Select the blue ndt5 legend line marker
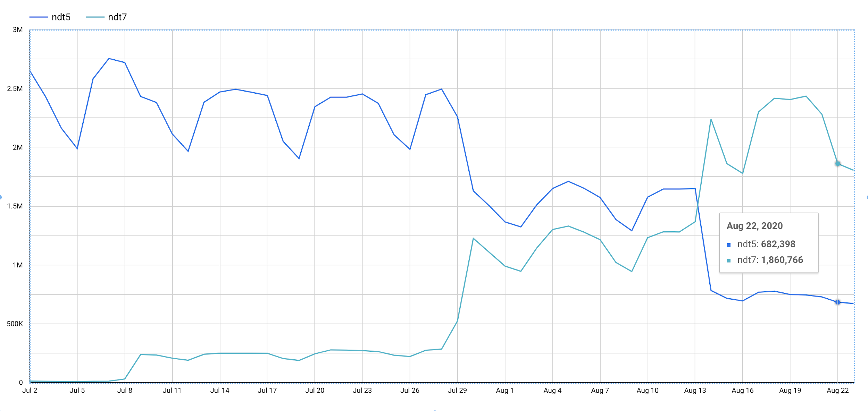Viewport: 868px width, 411px height. pyautogui.click(x=38, y=16)
